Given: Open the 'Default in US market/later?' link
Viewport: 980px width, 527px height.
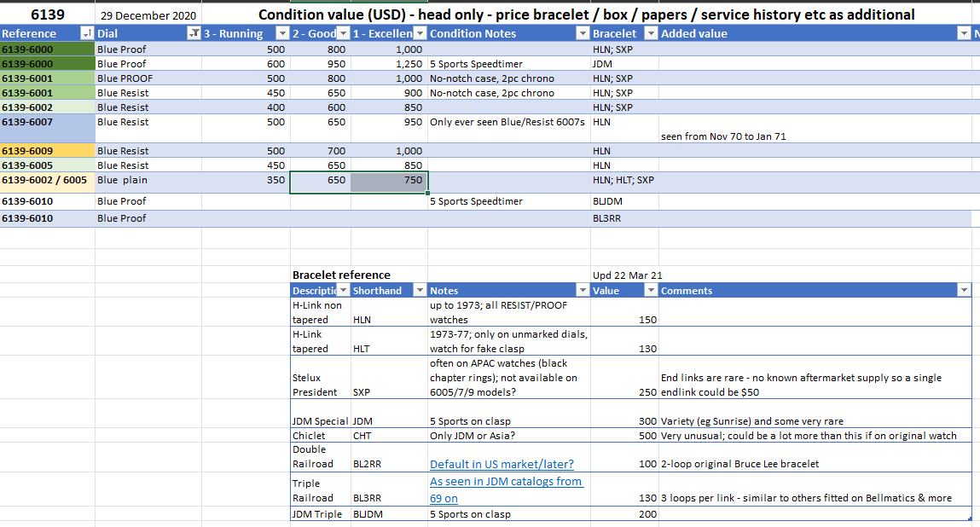Looking at the screenshot, I should pos(502,464).
